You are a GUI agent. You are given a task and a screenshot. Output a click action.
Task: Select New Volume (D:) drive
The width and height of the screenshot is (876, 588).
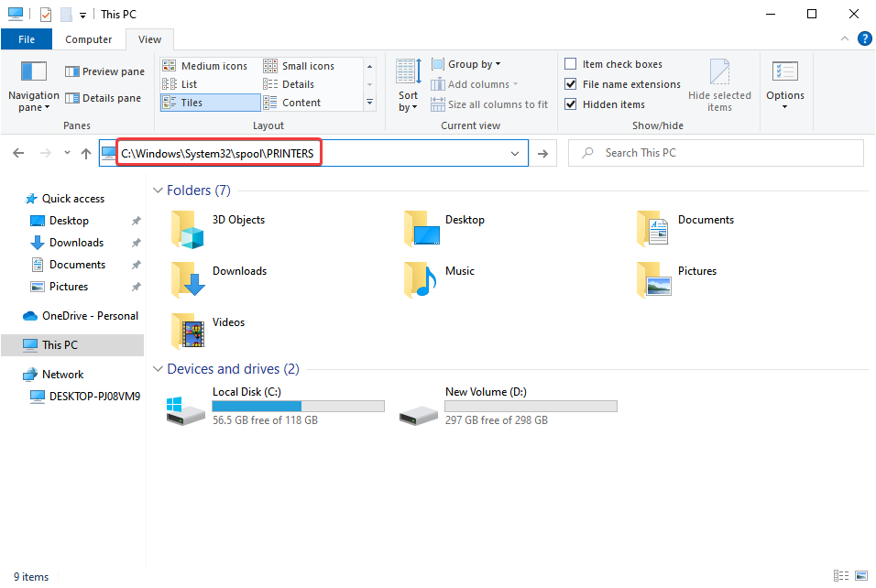(509, 407)
